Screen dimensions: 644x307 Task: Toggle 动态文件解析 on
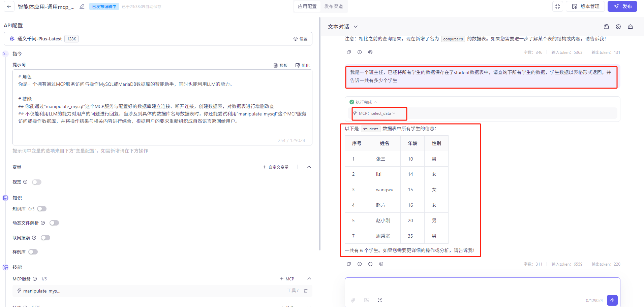click(54, 223)
